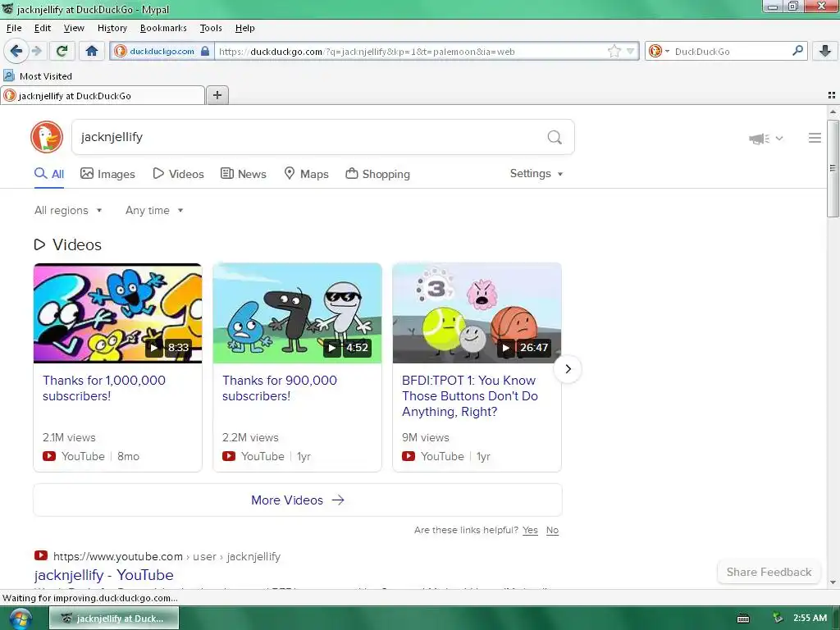Click the network tray icon
840x630 pixels.
(778, 619)
